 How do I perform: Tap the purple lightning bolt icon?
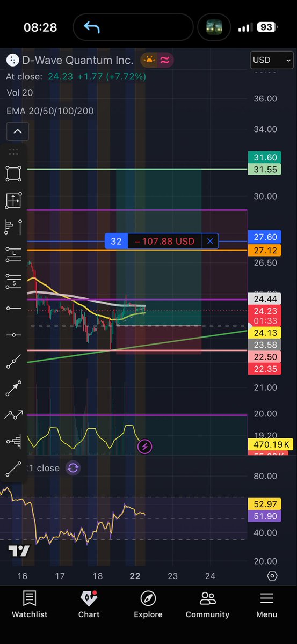click(145, 446)
